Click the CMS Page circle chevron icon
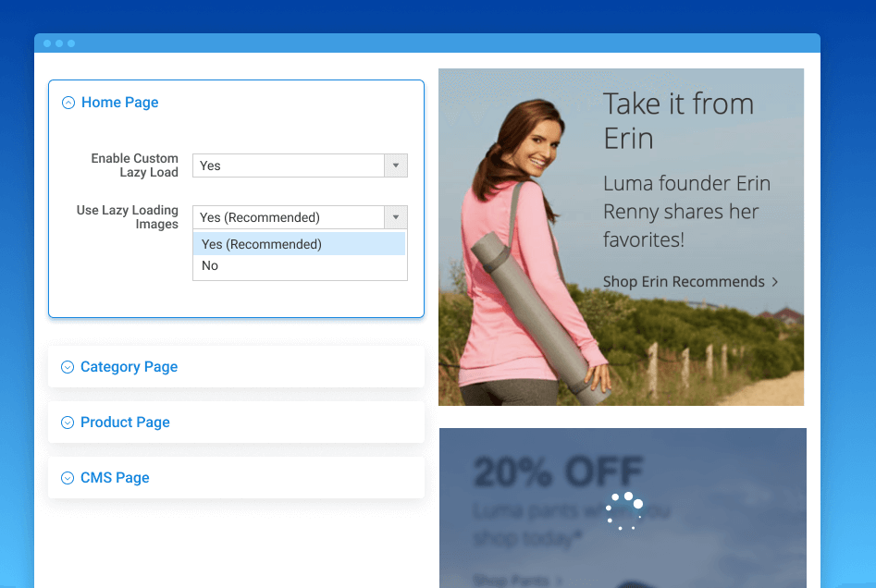The width and height of the screenshot is (876, 588). [67, 479]
